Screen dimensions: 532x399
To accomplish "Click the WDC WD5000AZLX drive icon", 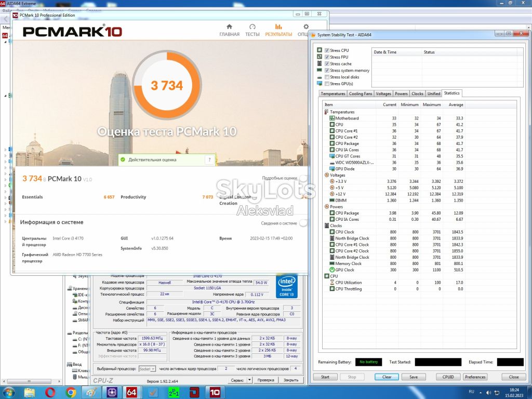I will click(x=332, y=163).
